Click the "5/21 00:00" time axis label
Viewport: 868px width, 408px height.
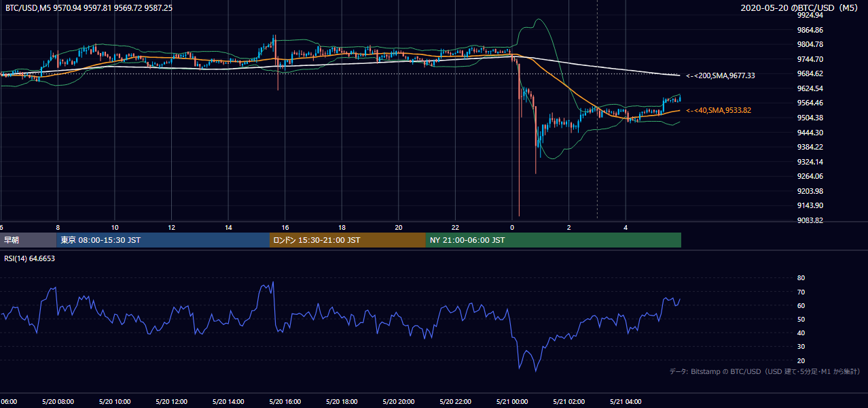point(512,402)
